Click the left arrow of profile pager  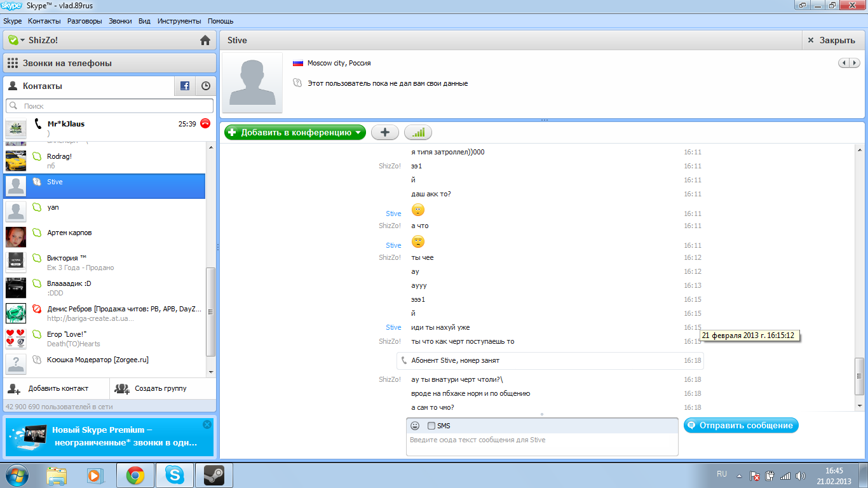coord(844,63)
